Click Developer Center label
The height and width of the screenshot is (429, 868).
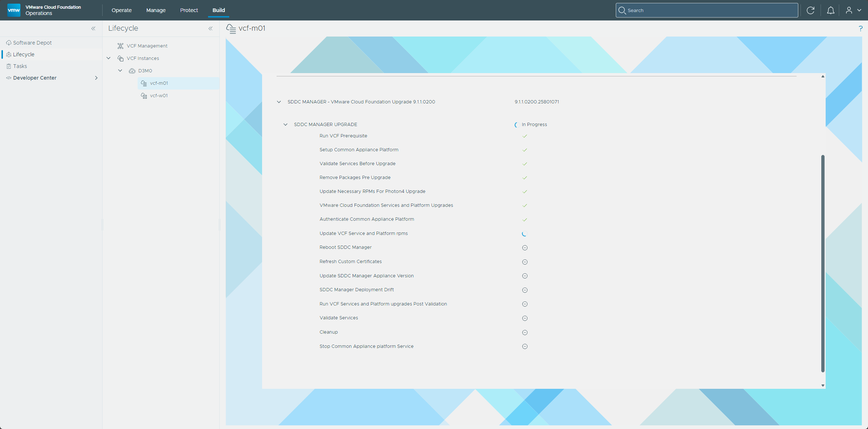tap(35, 78)
